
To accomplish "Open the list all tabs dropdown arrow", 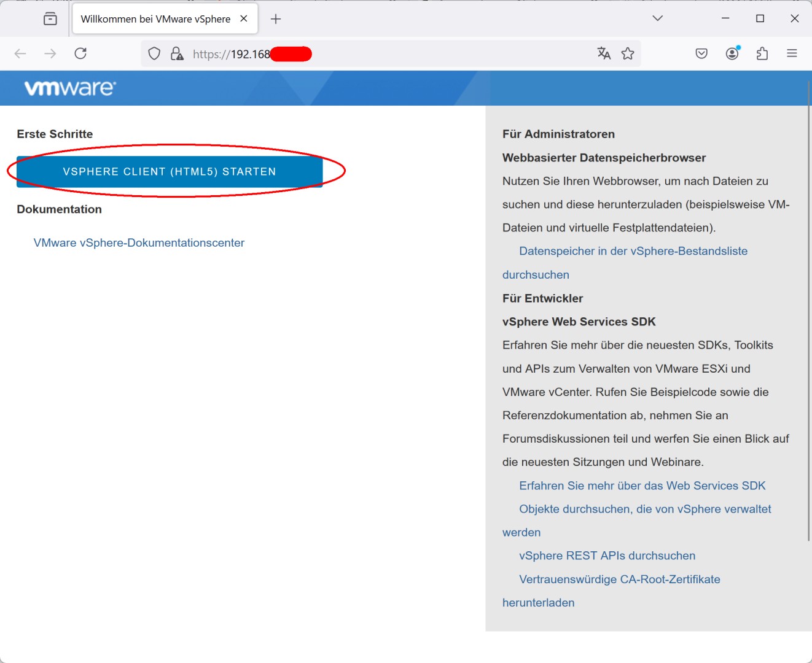I will tap(658, 18).
